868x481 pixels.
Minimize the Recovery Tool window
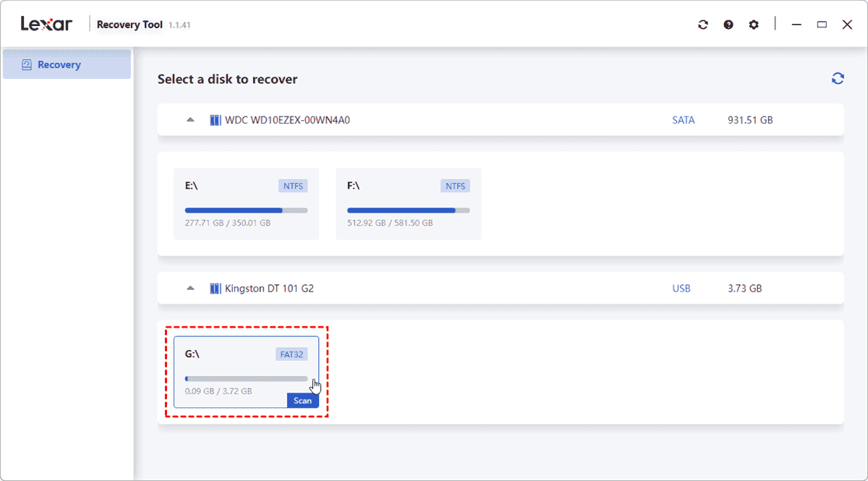796,25
